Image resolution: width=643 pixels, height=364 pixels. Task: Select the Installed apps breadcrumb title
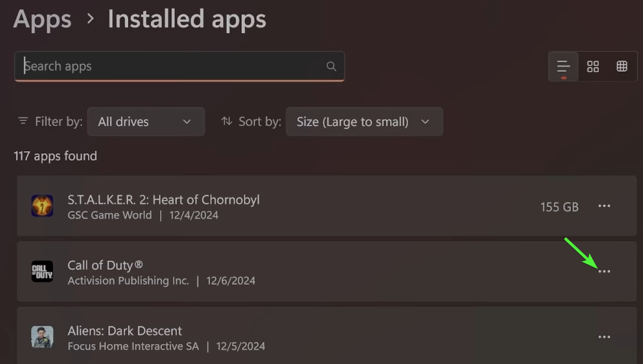click(x=186, y=19)
